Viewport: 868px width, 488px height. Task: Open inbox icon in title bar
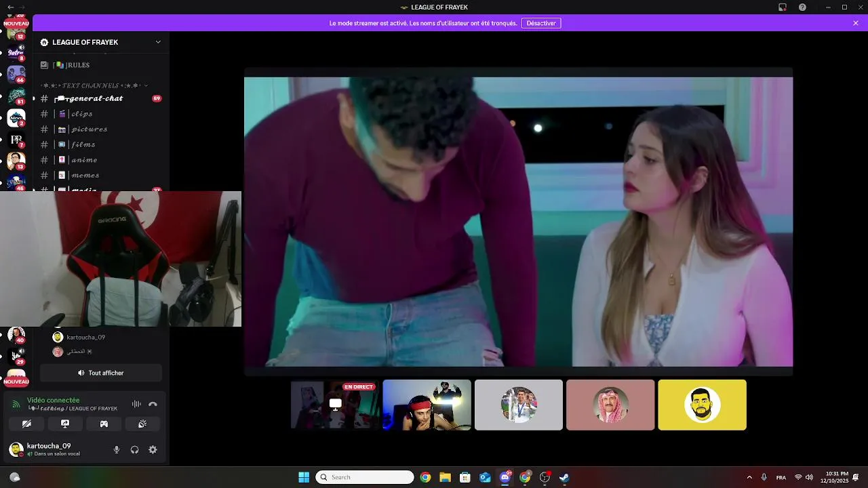(x=783, y=7)
